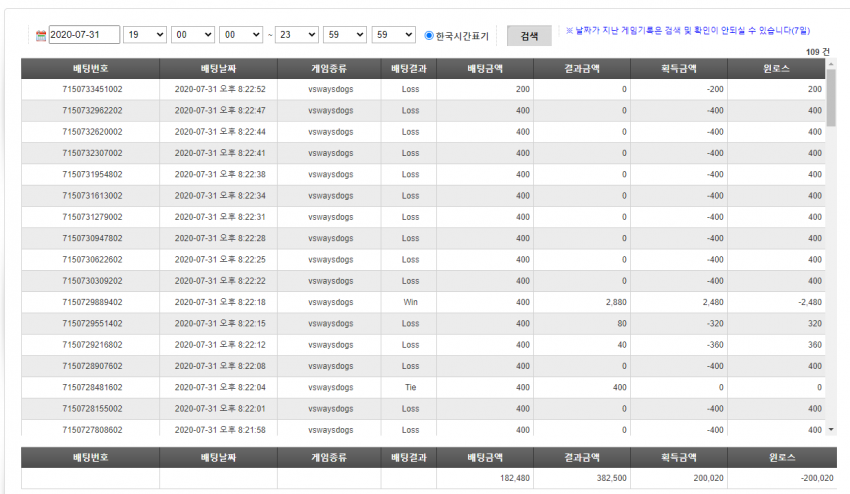
Task: Click the 배팅금액 column header in the top table
Action: tap(485, 69)
